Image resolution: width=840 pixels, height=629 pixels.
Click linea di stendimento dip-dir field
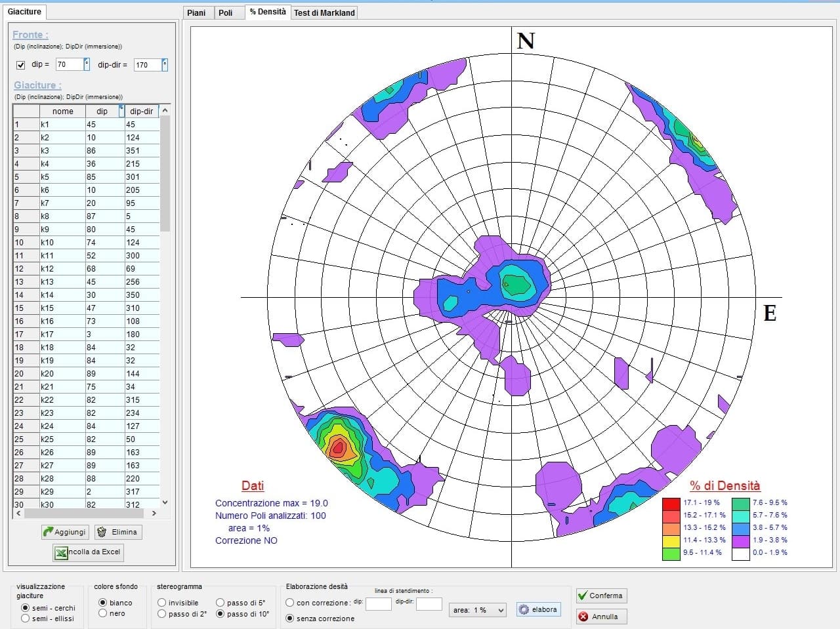[x=429, y=604]
